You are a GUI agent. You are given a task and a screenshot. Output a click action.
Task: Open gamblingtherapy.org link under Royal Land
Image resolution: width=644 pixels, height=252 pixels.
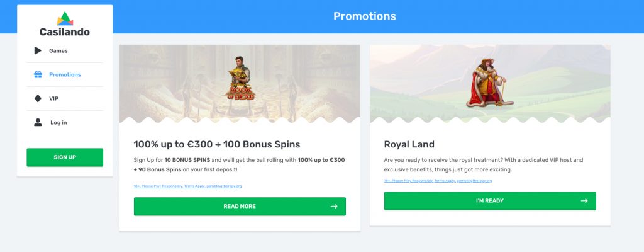(x=474, y=181)
